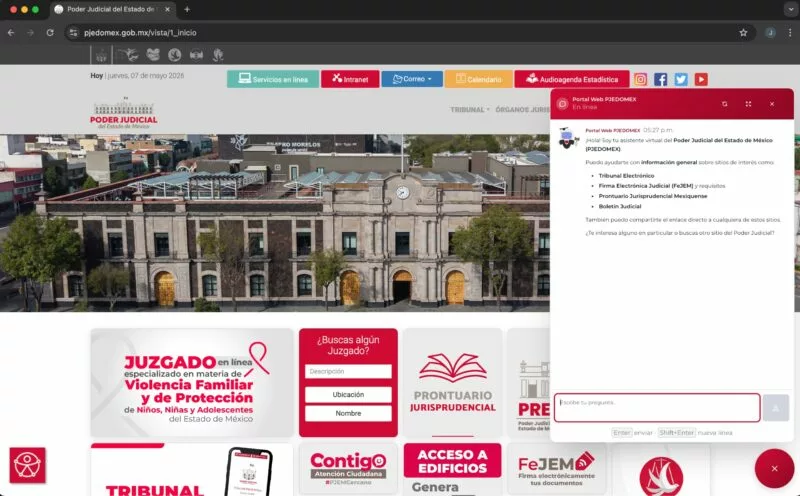Open the Chrome tab search dropdown

(x=791, y=9)
